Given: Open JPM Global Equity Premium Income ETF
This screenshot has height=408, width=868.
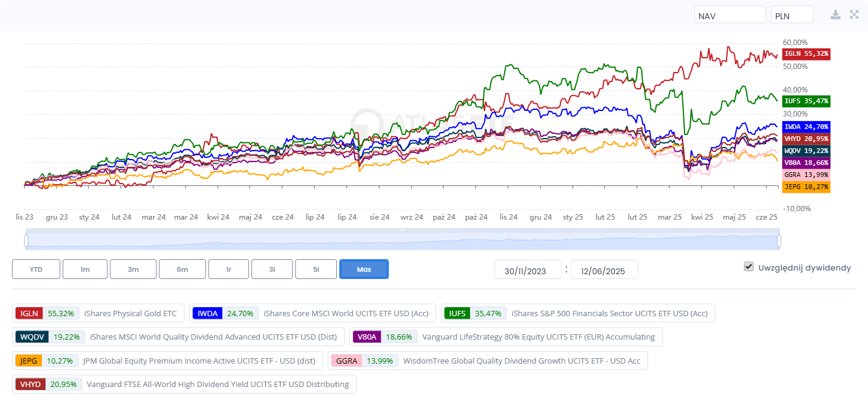Looking at the screenshot, I should (x=199, y=361).
